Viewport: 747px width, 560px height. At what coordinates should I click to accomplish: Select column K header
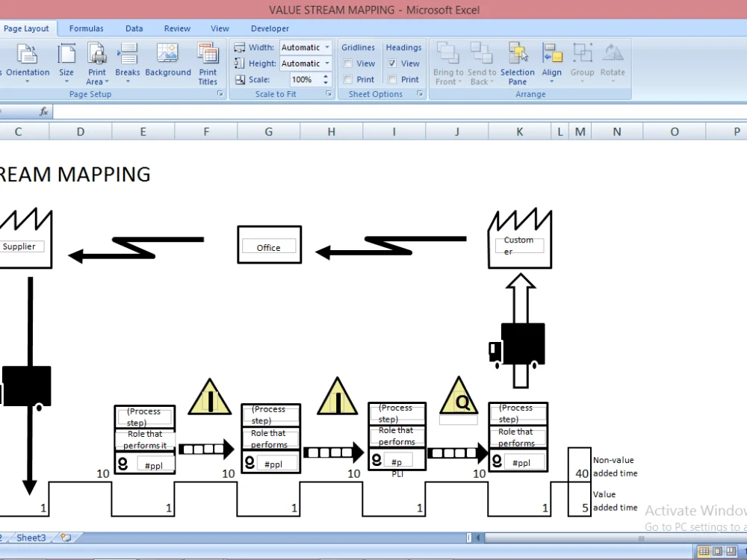click(520, 131)
